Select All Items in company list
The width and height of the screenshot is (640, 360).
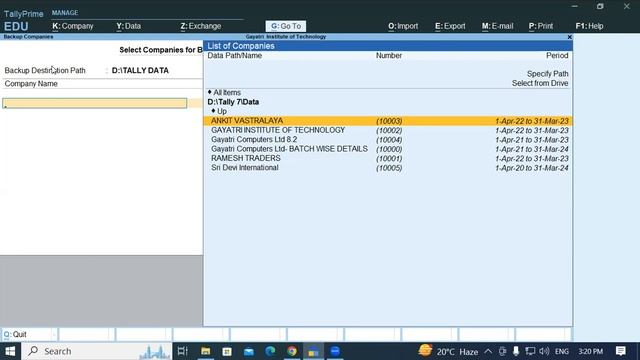227,93
